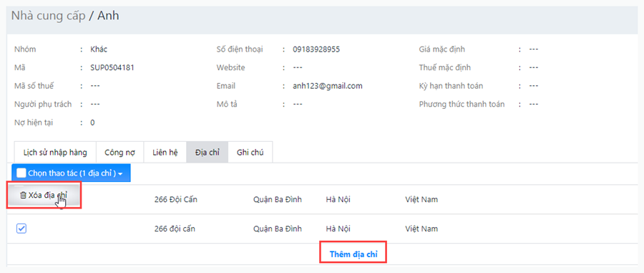Click the Phương thức thanh toán label
The image size is (644, 273).
462,105
